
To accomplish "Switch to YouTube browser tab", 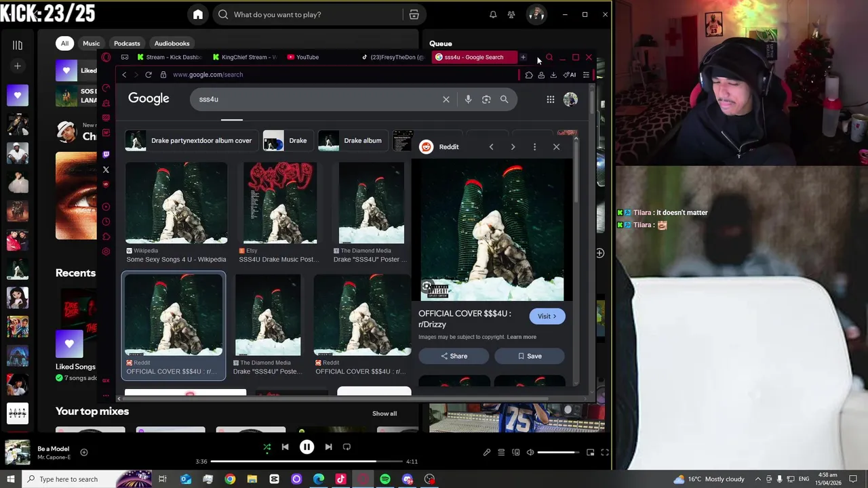I will point(302,57).
